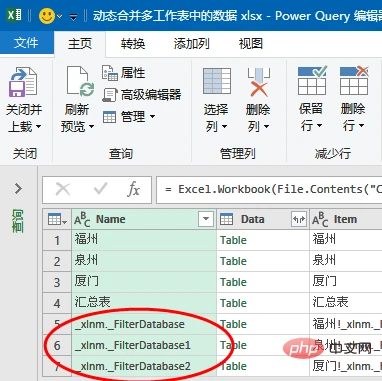The height and width of the screenshot is (381, 382).
Task: Select Name cell 厦门 in row 3
Action: tap(144, 282)
